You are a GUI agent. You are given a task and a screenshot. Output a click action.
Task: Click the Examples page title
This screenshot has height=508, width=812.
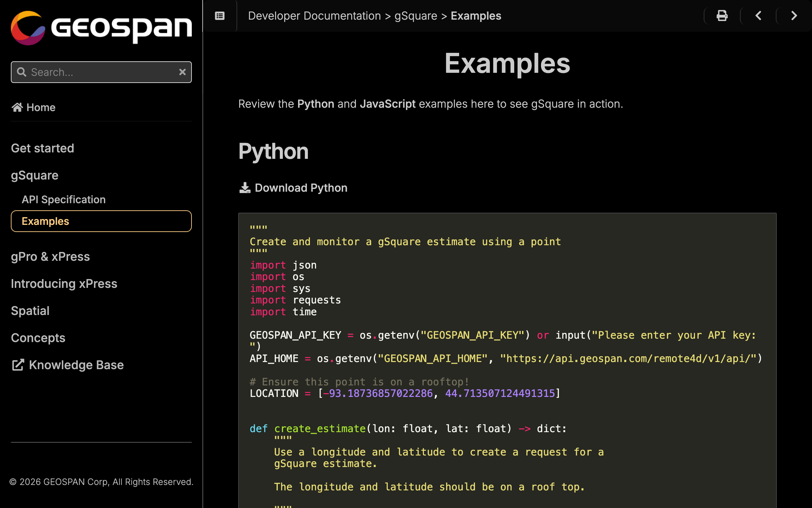click(x=507, y=63)
